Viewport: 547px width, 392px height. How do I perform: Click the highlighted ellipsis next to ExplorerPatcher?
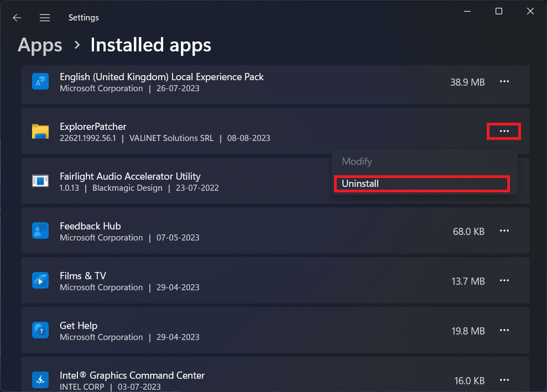pyautogui.click(x=504, y=131)
